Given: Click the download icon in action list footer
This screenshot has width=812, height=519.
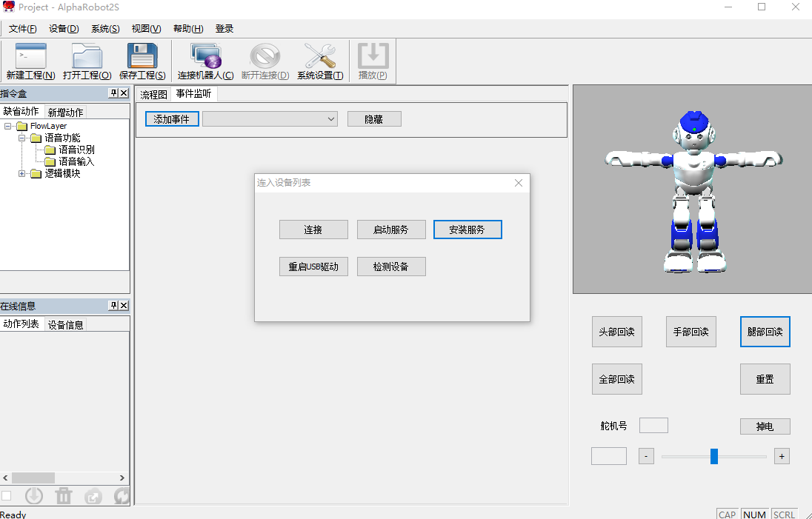Looking at the screenshot, I should tap(34, 496).
